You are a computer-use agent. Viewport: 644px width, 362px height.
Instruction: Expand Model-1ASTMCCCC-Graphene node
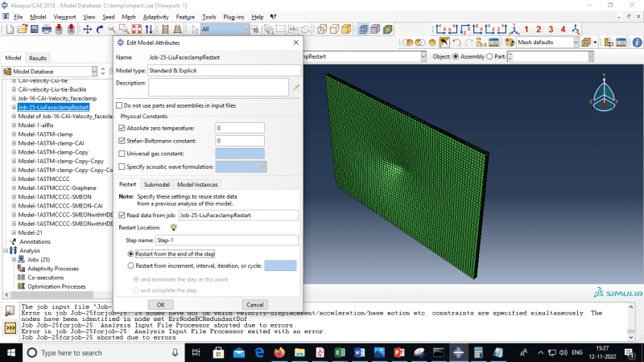(14, 188)
